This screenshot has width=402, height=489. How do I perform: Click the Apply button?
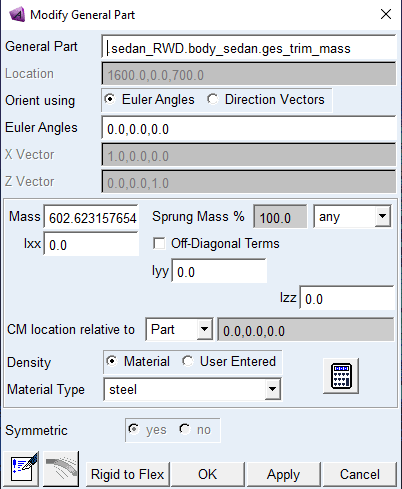point(283,474)
